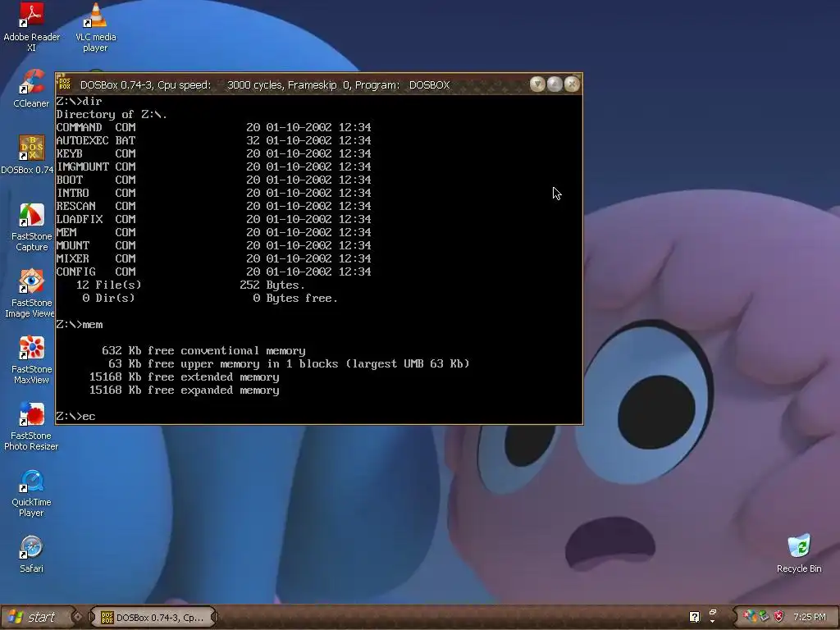Click the INTRO COM directory entry

214,193
